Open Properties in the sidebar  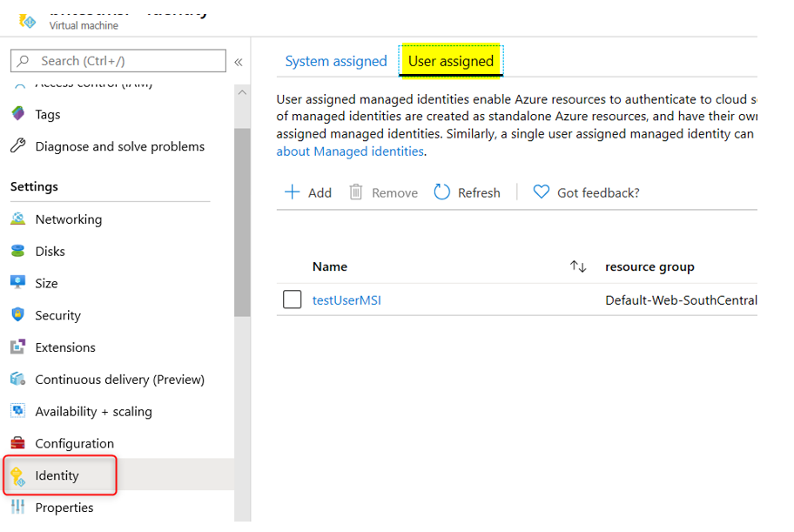(64, 507)
